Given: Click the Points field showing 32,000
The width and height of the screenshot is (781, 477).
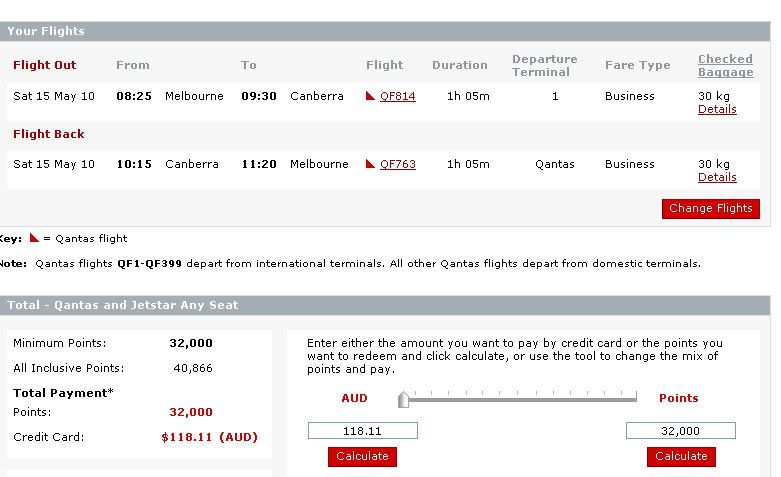Looking at the screenshot, I should tap(680, 431).
